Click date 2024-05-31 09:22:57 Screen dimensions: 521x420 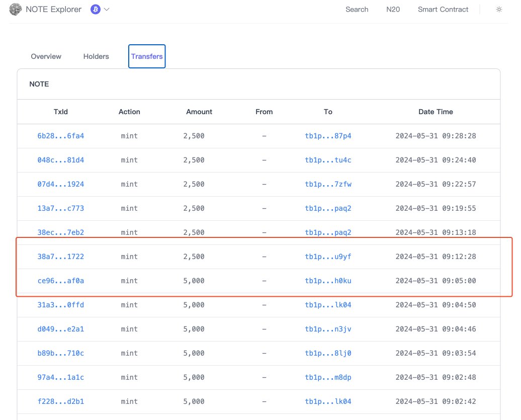point(436,184)
